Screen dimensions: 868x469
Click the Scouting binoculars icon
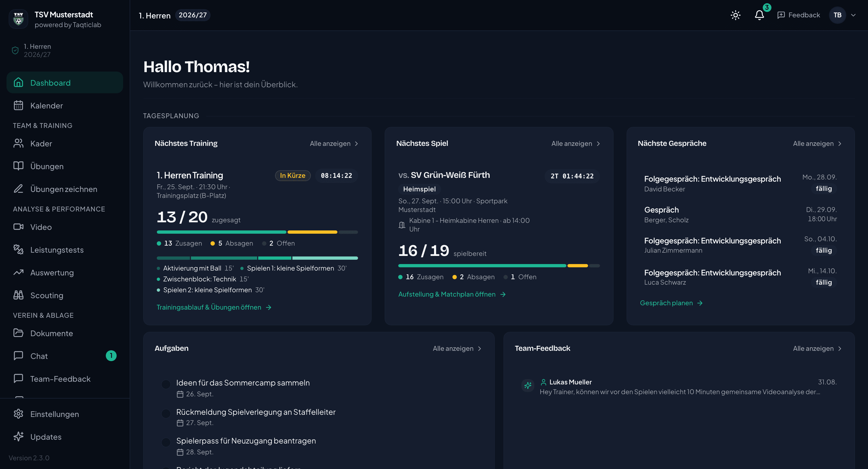(18, 295)
